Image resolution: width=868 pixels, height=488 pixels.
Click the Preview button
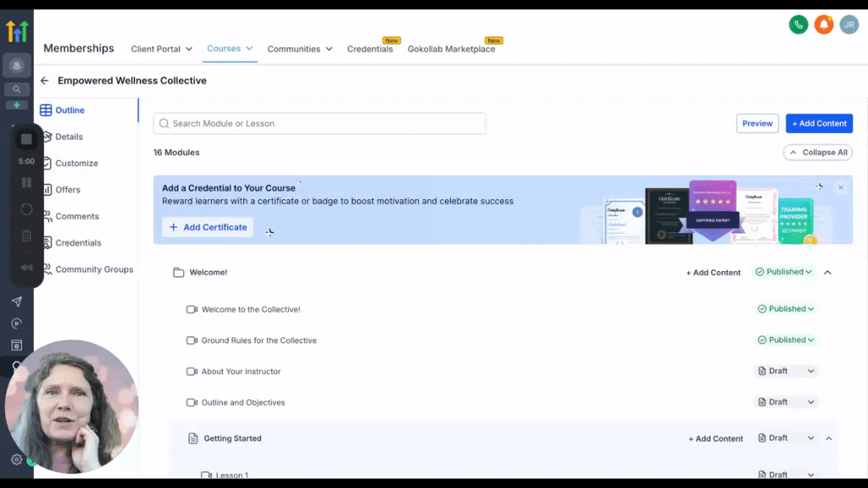tap(757, 124)
